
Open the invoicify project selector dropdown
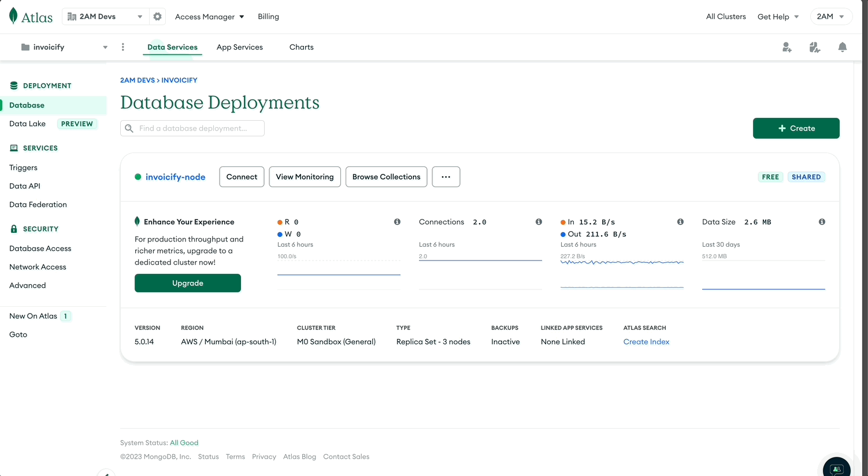[x=64, y=47]
